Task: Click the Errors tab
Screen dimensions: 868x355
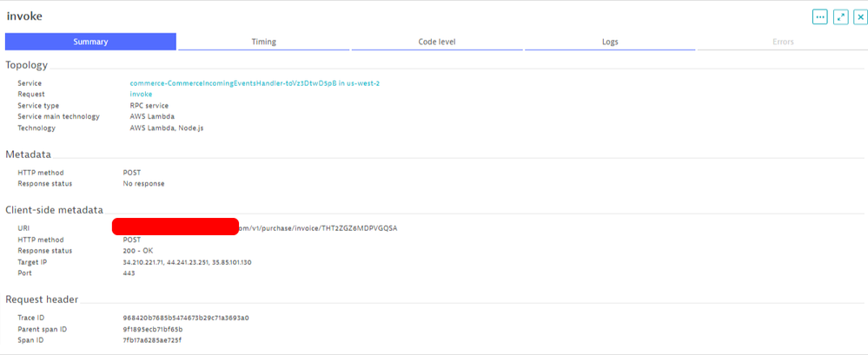Action: tap(783, 42)
